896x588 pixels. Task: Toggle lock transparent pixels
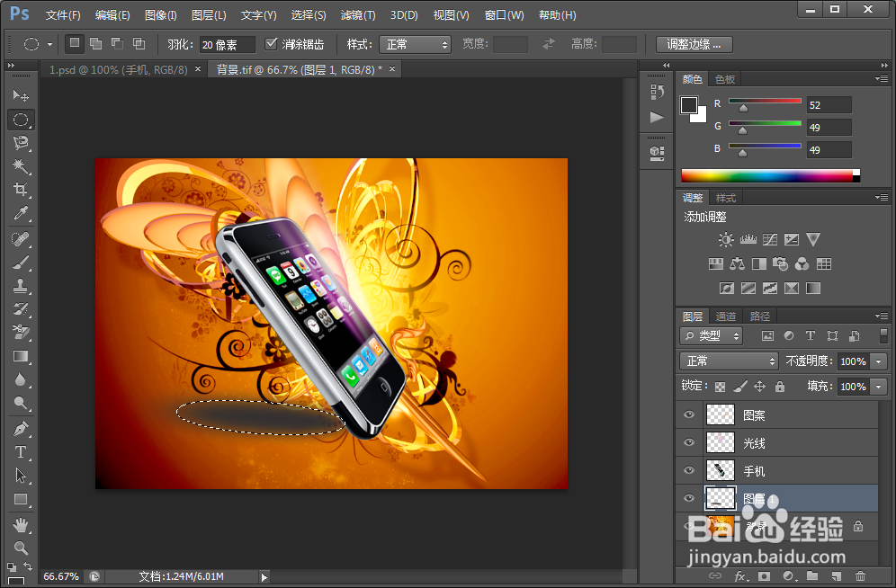[x=720, y=387]
